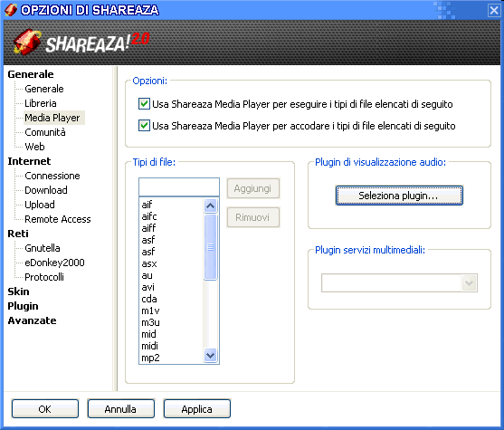Open the Protocolli settings page

pos(44,277)
